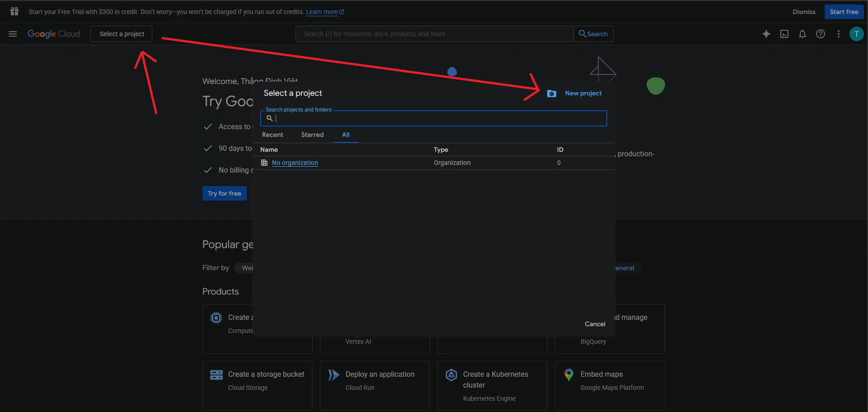
Task: Open the account avatar T
Action: pyautogui.click(x=856, y=34)
